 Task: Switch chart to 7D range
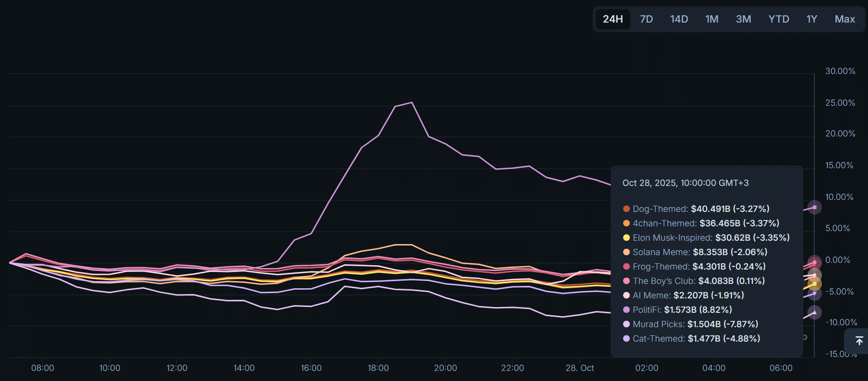click(x=646, y=19)
